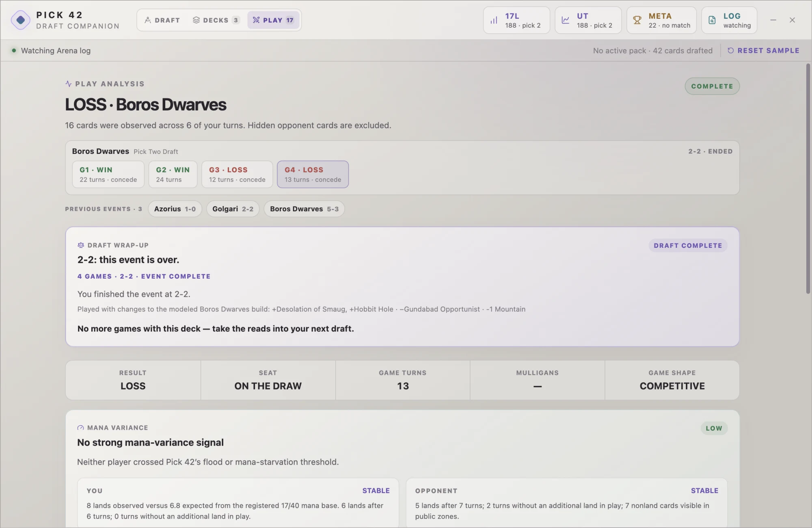Switch to the Play tab
This screenshot has width=812, height=528.
point(273,20)
